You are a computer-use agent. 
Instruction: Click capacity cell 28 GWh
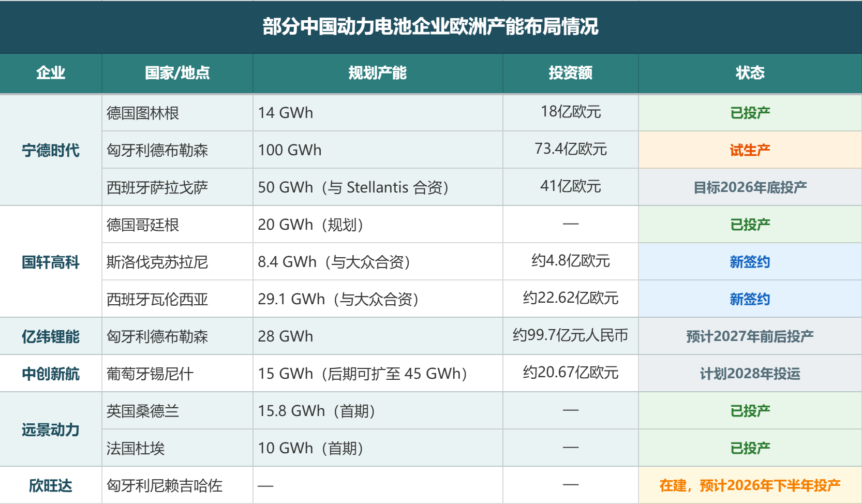pos(378,336)
